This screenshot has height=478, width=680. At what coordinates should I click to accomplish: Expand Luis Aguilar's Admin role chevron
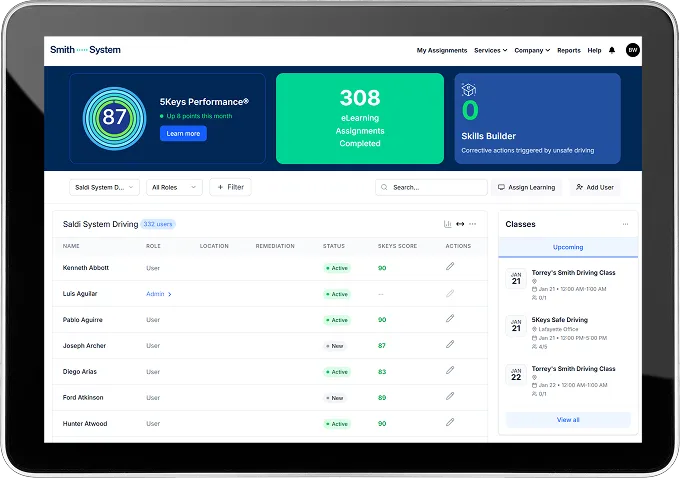click(170, 294)
